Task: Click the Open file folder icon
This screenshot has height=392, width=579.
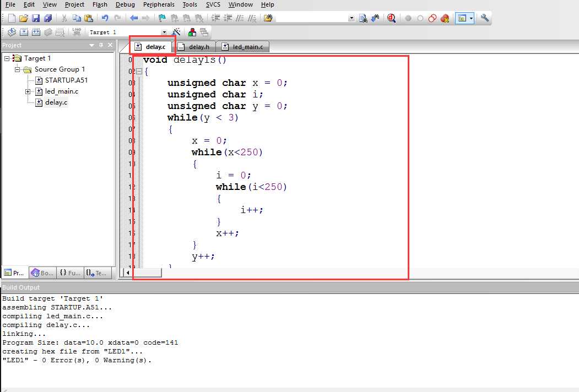Action: point(23,18)
